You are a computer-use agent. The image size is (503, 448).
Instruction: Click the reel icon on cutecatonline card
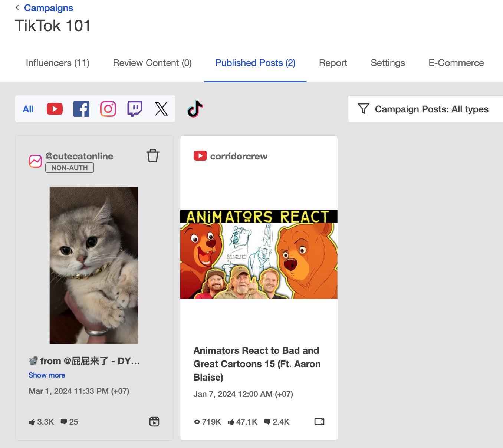coord(154,422)
